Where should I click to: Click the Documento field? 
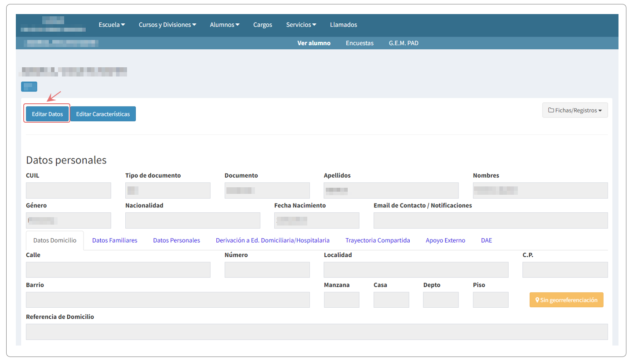(267, 190)
